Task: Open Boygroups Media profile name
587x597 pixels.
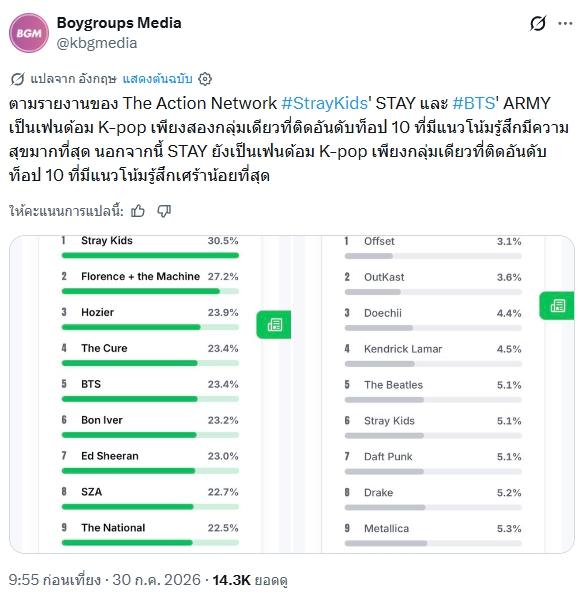Action: point(119,23)
